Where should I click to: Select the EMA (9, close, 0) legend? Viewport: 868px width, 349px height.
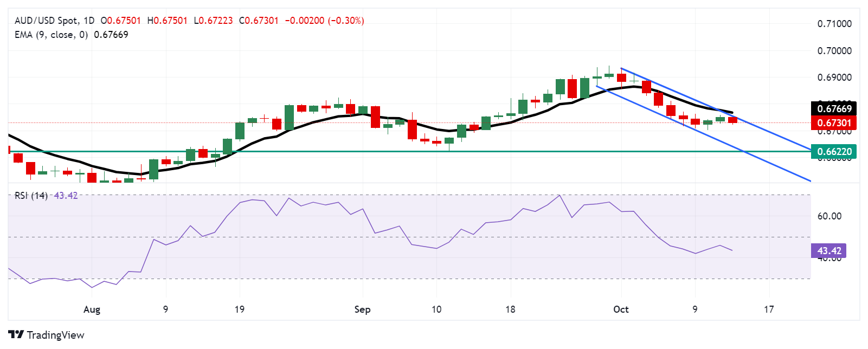pos(51,35)
